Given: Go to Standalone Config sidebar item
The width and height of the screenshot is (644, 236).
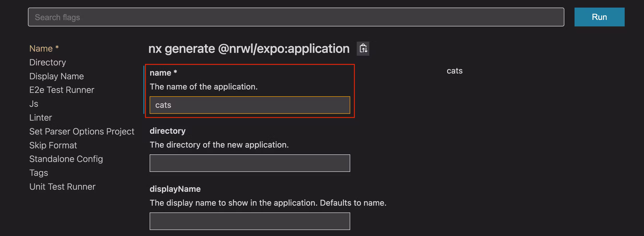Looking at the screenshot, I should pos(66,159).
